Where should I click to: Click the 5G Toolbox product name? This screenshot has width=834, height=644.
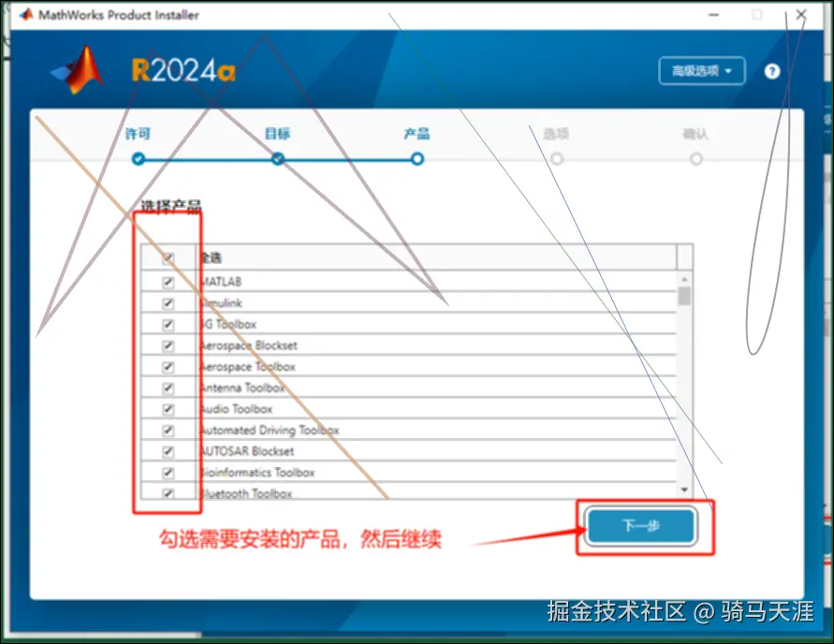point(228,325)
